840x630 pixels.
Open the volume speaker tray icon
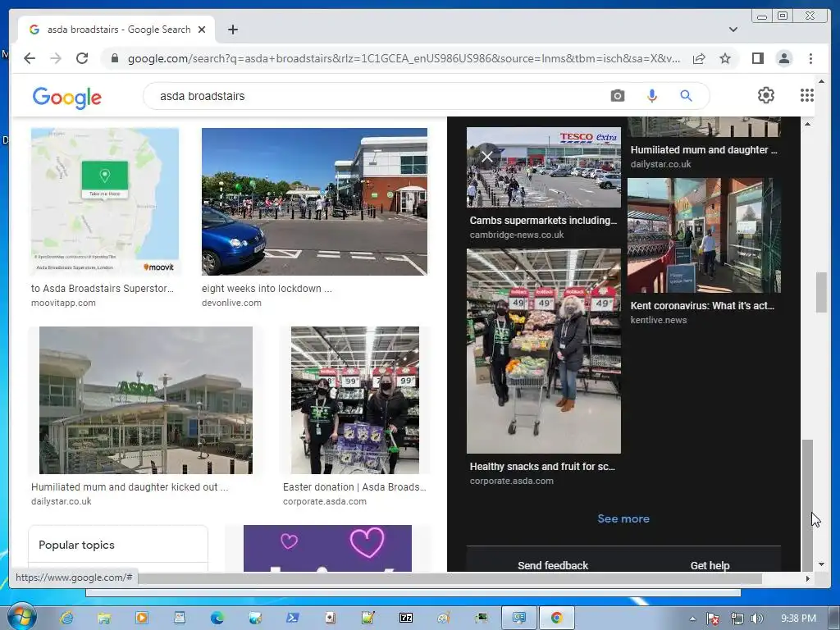[757, 619]
